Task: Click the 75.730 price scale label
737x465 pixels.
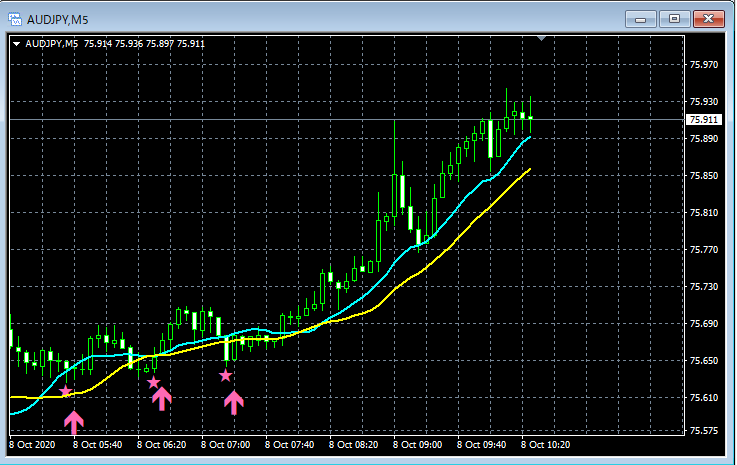Action: [x=704, y=286]
